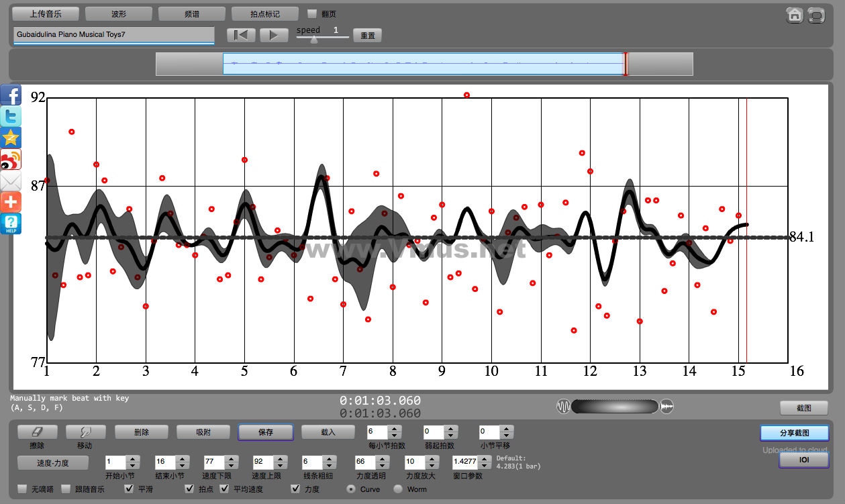Switch to the 频谱 view
Screen dimensions: 845x504
point(192,13)
